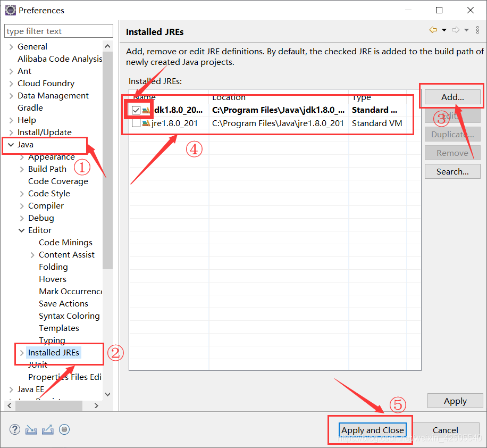Click the export preferences icon
487x448 pixels.
(48, 430)
